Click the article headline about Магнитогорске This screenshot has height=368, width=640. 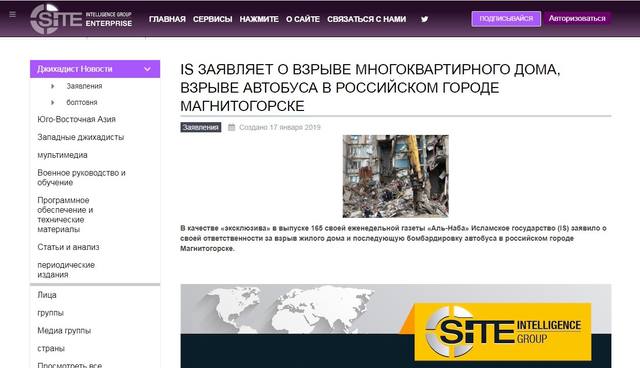click(370, 88)
